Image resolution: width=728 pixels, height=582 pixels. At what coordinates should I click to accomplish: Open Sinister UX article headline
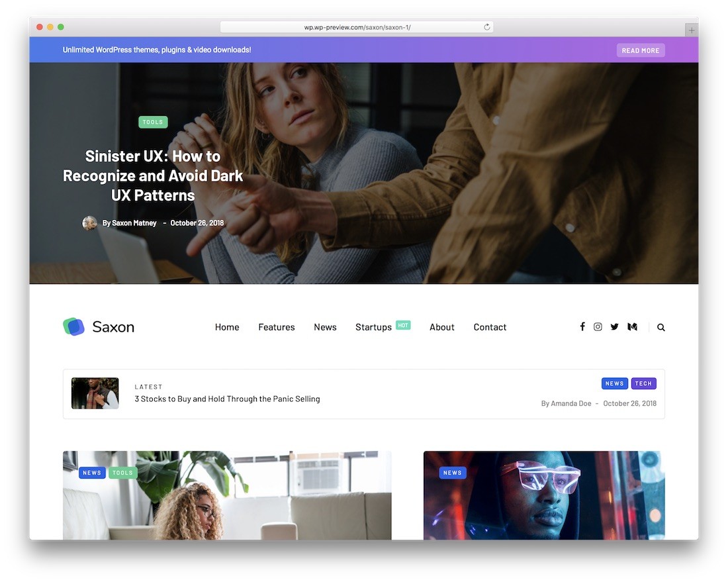coord(153,175)
